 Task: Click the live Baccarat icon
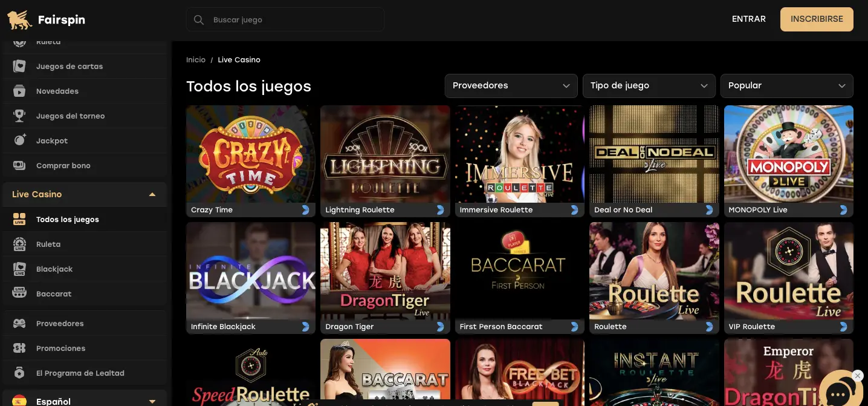19,294
